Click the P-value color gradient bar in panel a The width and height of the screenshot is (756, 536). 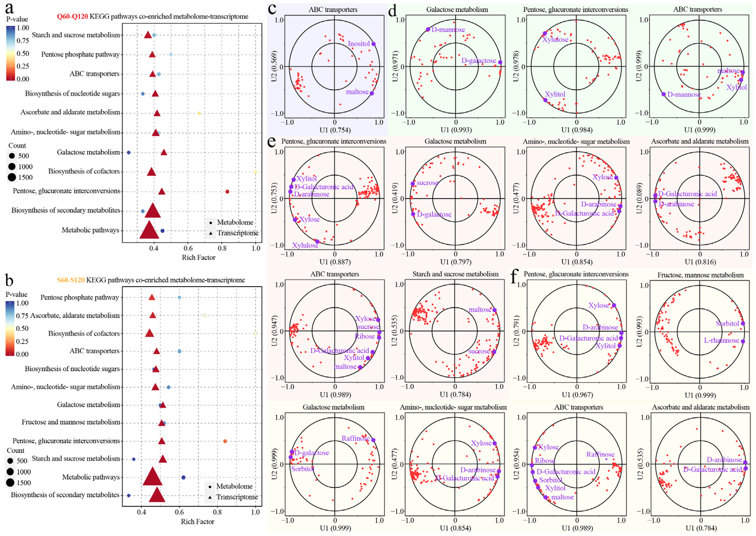pyautogui.click(x=10, y=54)
